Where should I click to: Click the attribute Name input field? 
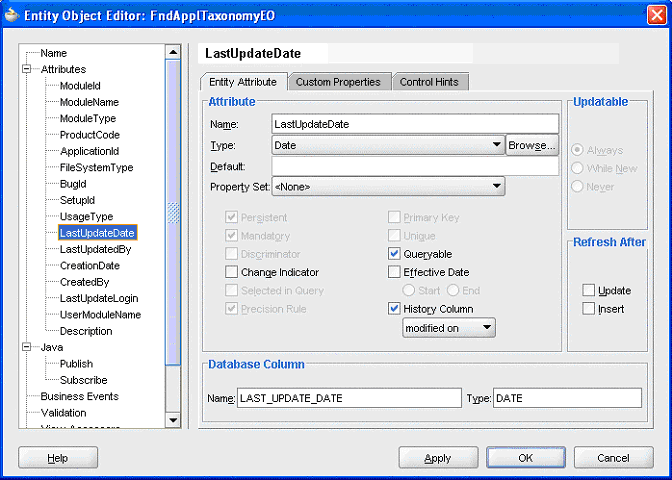pos(415,124)
